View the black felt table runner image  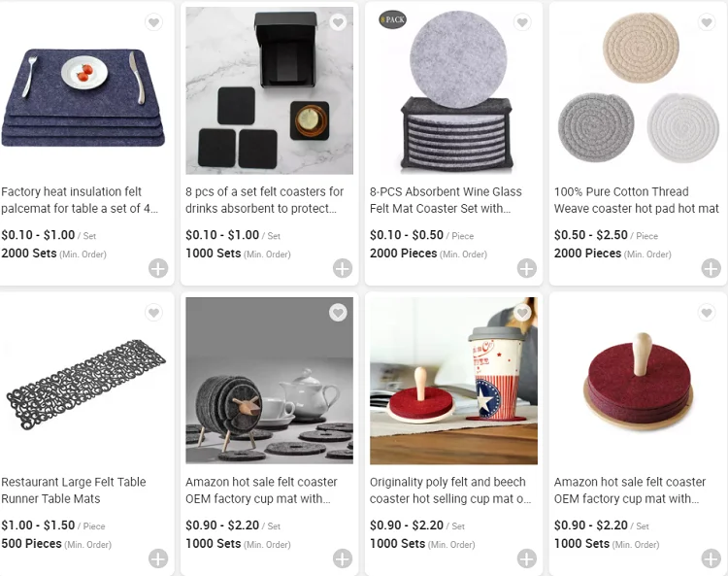(x=85, y=381)
